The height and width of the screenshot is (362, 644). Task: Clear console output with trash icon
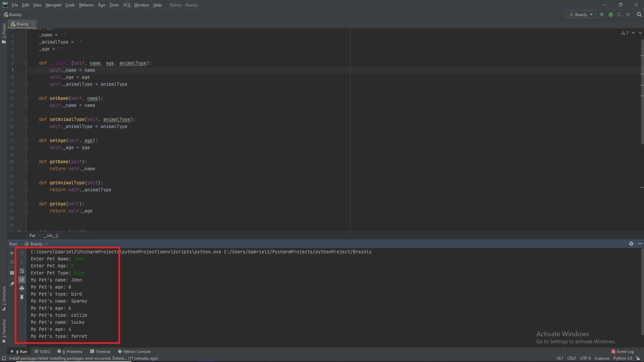[22, 297]
